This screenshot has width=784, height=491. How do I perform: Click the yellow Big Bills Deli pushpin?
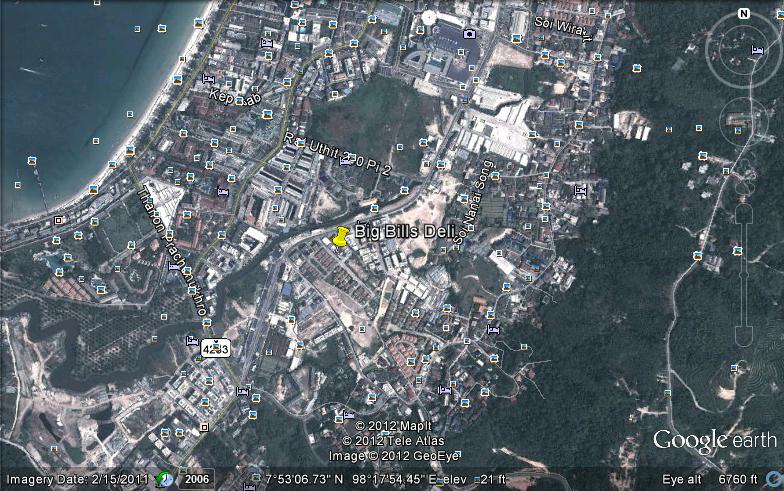[x=341, y=236]
